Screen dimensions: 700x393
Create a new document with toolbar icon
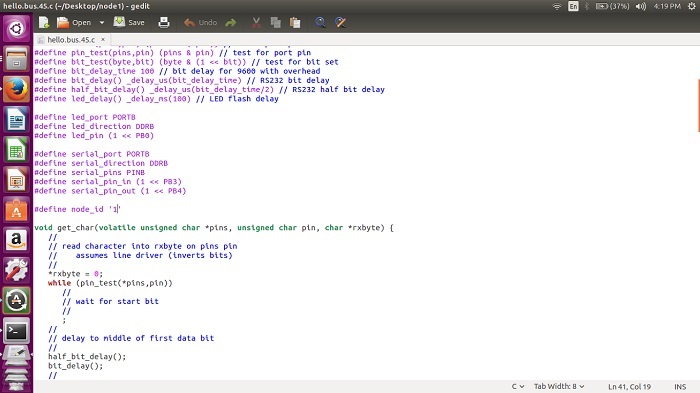click(44, 22)
